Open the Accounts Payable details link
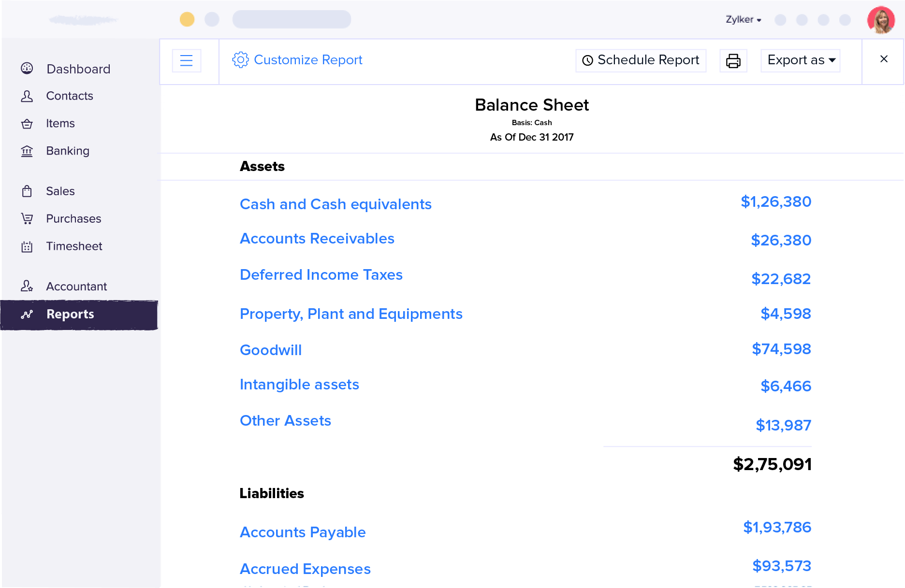 (303, 532)
